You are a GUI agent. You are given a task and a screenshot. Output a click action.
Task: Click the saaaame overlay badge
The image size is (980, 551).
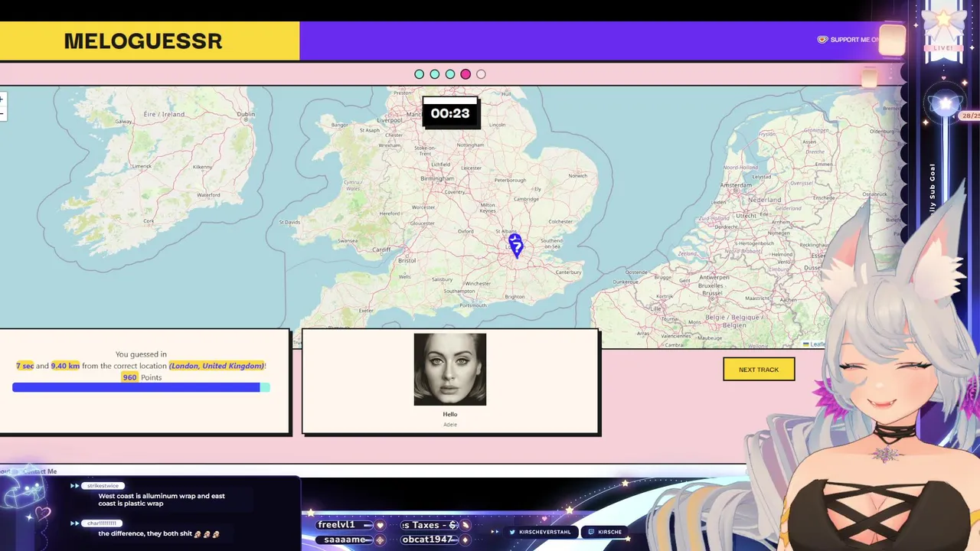click(x=345, y=540)
